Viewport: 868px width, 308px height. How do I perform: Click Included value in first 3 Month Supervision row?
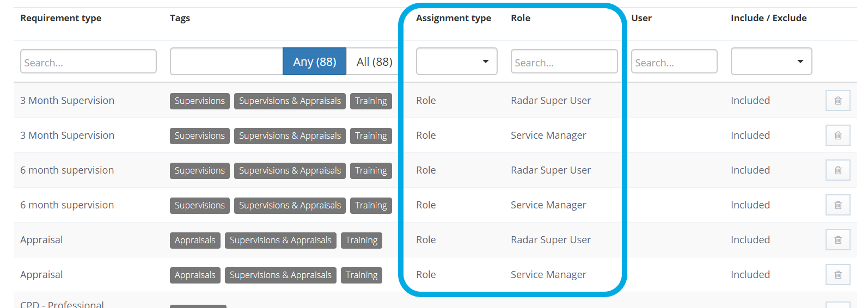pos(750,101)
